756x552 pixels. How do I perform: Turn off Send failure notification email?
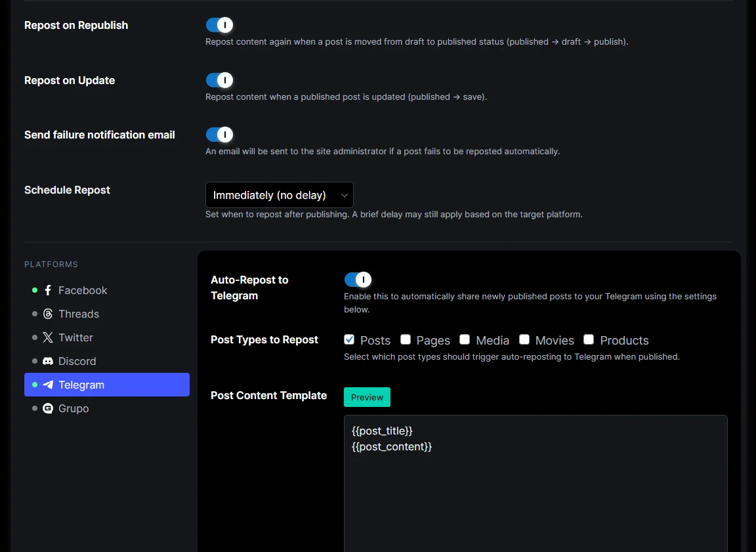(x=219, y=135)
